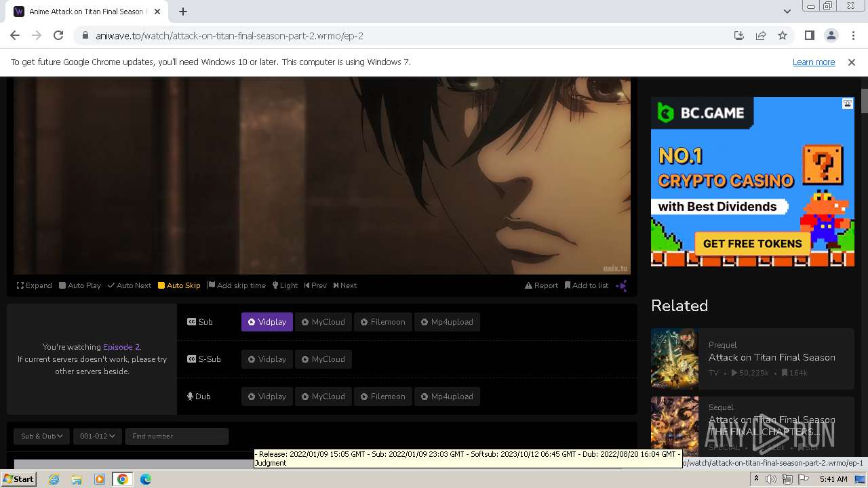Open Chrome side panel
The height and width of the screenshot is (488, 868).
click(809, 35)
